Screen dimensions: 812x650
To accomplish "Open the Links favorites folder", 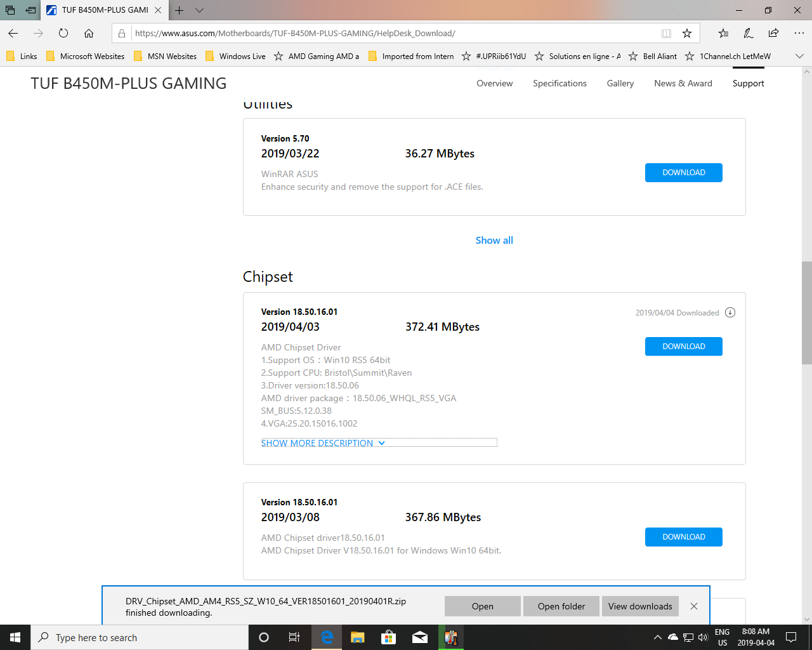I will [22, 56].
